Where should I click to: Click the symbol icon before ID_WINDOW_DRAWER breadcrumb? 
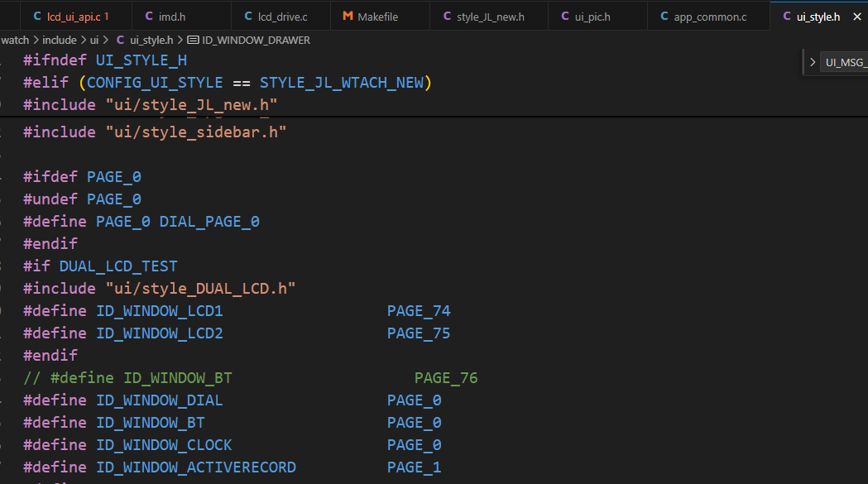click(x=193, y=40)
